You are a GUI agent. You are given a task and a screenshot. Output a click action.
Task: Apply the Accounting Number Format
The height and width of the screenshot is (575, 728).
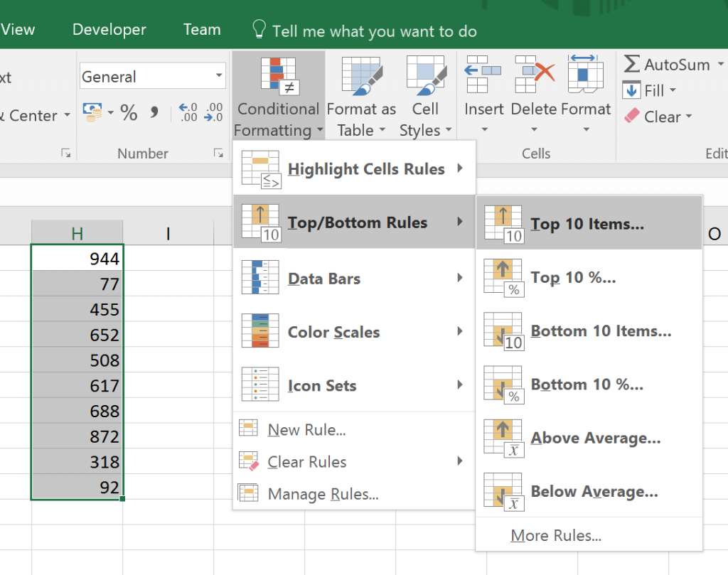92,112
